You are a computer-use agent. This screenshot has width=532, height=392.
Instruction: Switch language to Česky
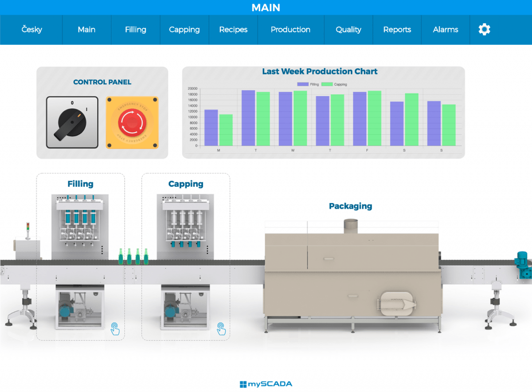31,30
